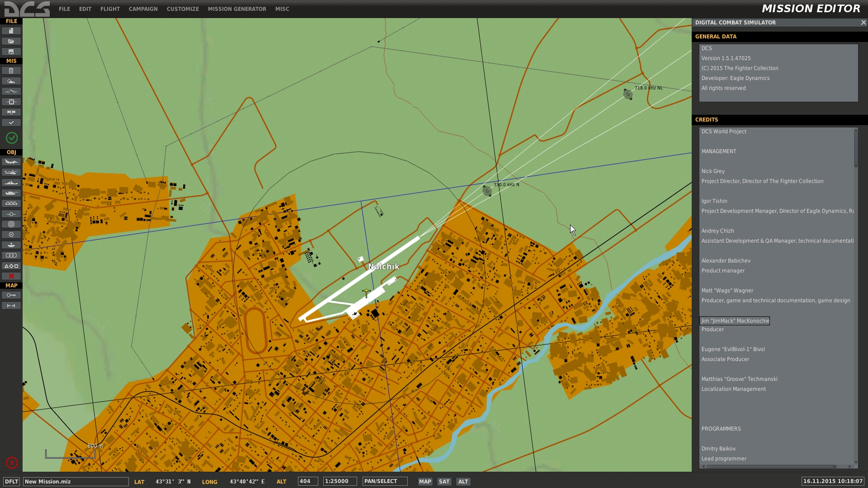Click the New Mission.miz filename field
The width and height of the screenshot is (868, 488).
click(76, 482)
